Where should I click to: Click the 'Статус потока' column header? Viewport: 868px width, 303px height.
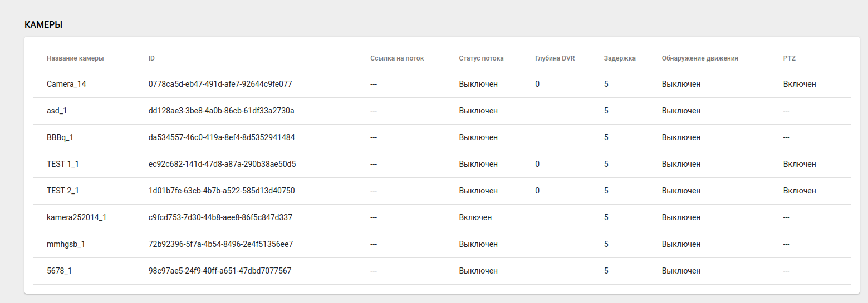click(481, 58)
